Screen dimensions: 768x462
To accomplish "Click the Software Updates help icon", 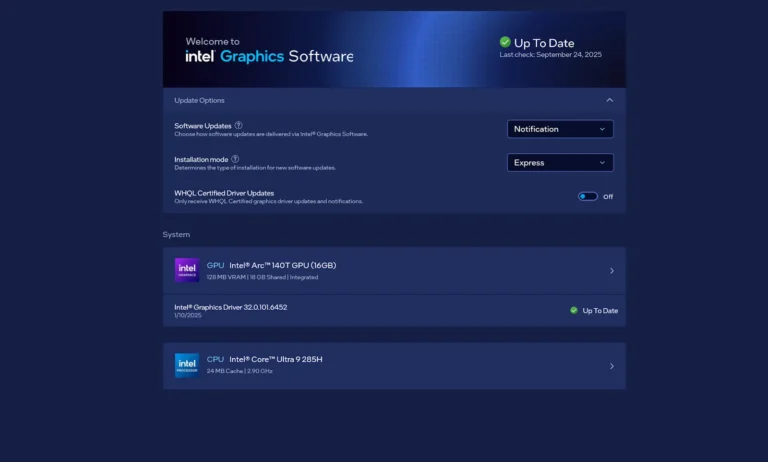I will point(239,125).
